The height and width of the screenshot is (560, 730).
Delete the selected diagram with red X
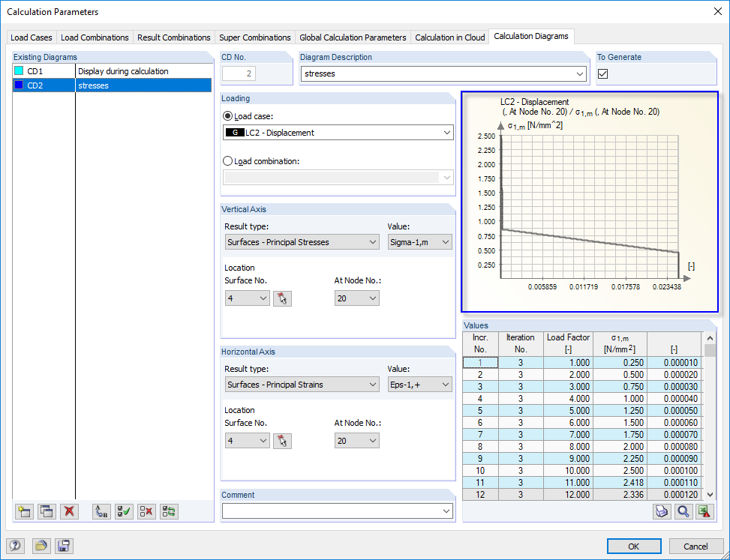point(70,511)
